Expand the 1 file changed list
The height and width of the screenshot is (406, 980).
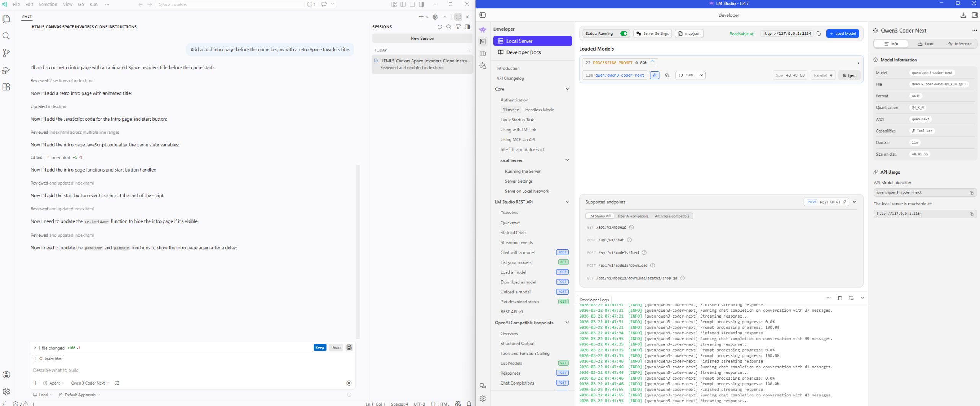point(35,348)
